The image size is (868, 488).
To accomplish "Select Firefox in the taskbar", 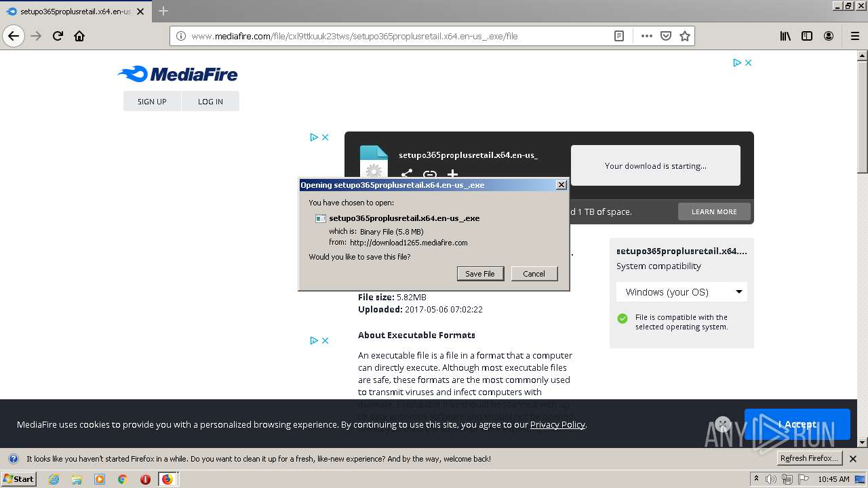I will tap(167, 479).
